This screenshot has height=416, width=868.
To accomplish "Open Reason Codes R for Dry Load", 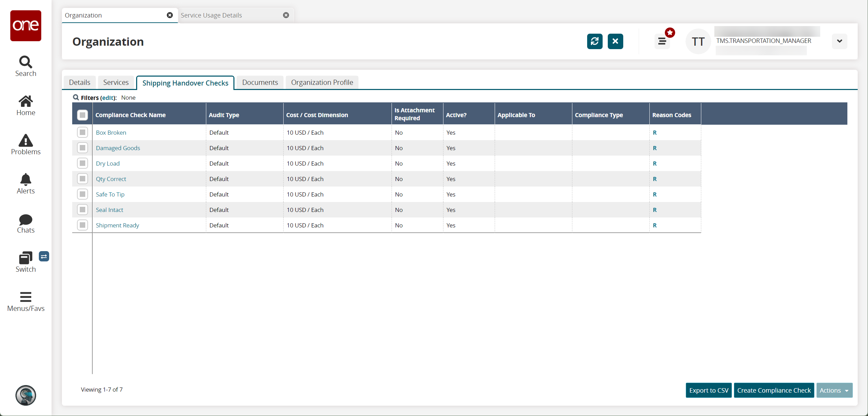I will pos(655,164).
